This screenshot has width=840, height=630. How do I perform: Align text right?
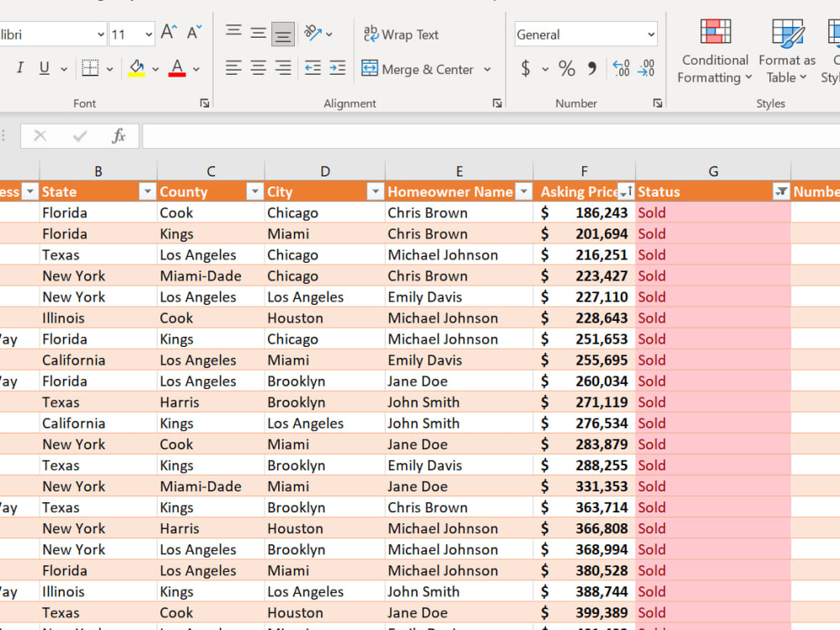(283, 68)
